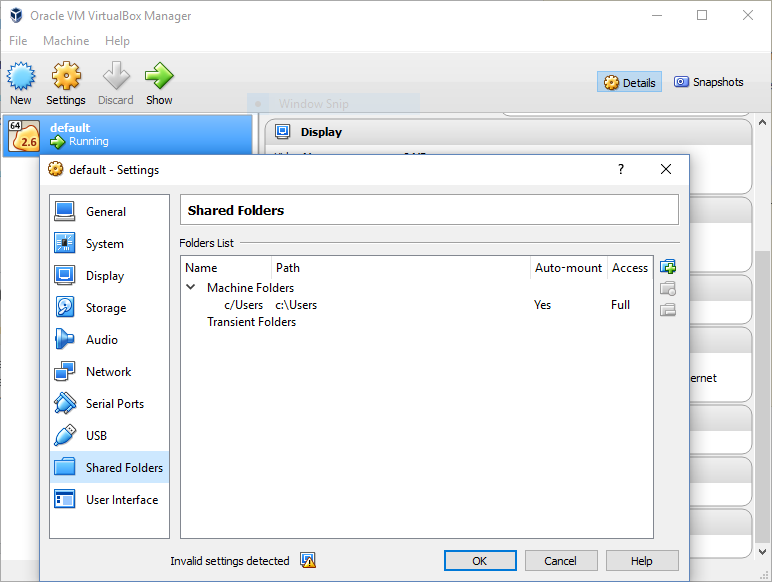
Task: Open the Network settings category
Action: click(x=109, y=372)
